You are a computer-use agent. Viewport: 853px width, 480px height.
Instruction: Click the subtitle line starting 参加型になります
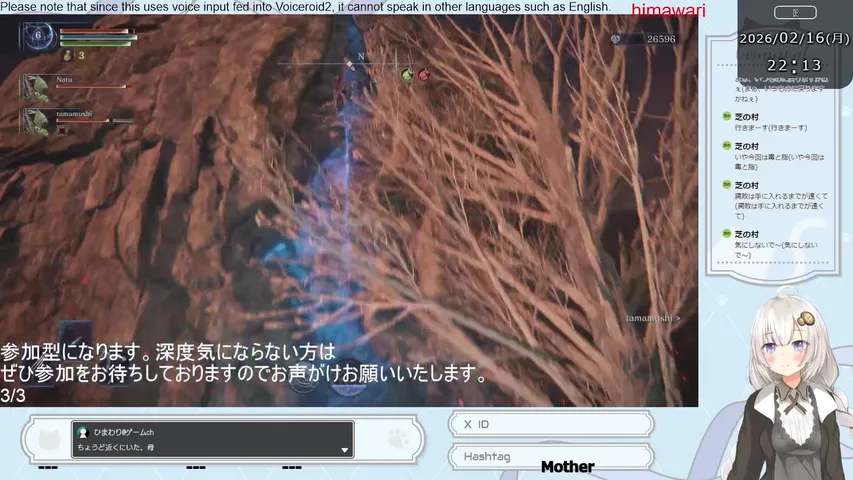pyautogui.click(x=168, y=352)
